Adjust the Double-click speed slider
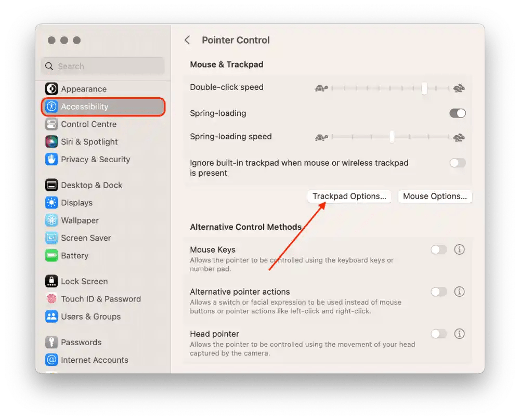Screen dimensions: 520x420 click(x=424, y=88)
